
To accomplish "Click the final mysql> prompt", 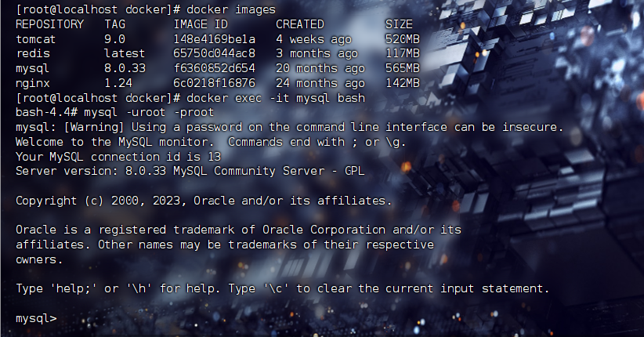I will (x=36, y=319).
